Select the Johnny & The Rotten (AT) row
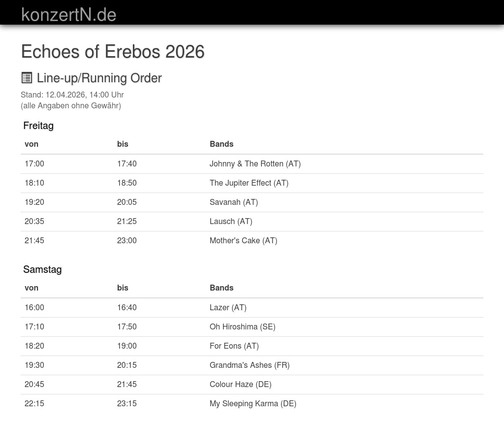Viewport: 504px width, 423px height. [x=252, y=163]
